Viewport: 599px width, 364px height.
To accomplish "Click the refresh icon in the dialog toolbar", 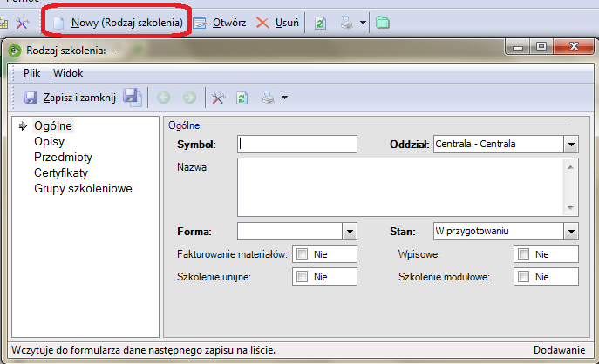I will point(242,98).
